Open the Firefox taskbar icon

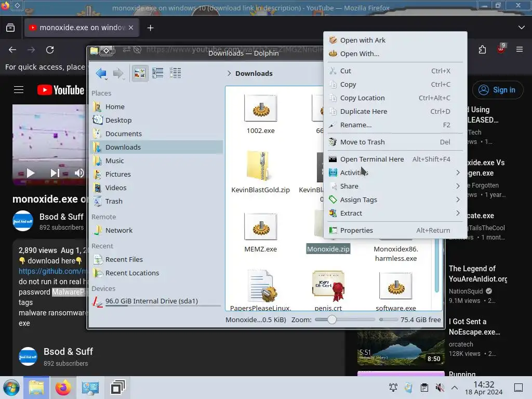pyautogui.click(x=63, y=388)
